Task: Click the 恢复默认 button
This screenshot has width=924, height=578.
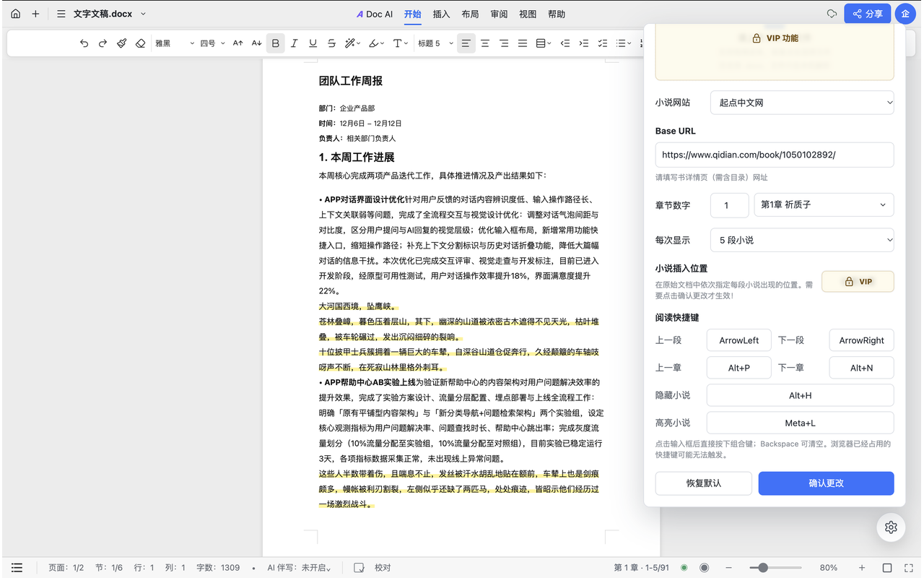Action: pyautogui.click(x=704, y=483)
